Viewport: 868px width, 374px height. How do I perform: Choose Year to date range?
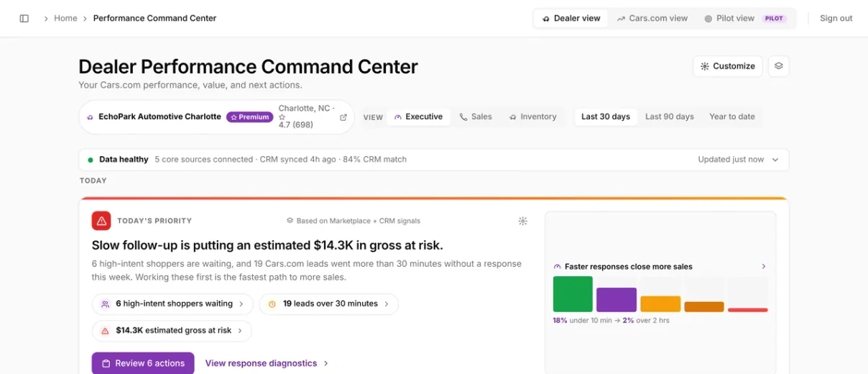coord(732,117)
